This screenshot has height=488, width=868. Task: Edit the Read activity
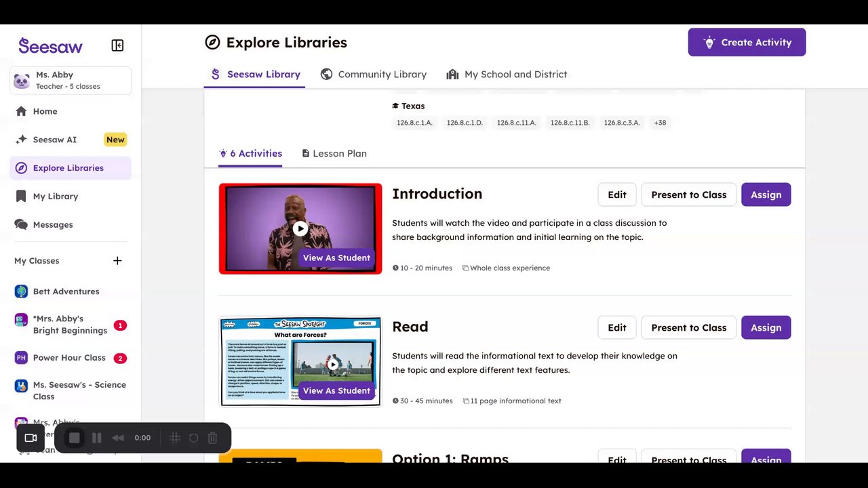click(x=617, y=327)
